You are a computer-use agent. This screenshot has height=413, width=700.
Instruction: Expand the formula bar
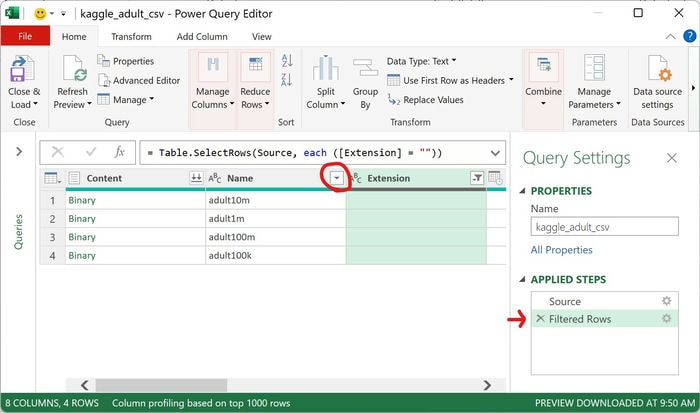pyautogui.click(x=495, y=153)
